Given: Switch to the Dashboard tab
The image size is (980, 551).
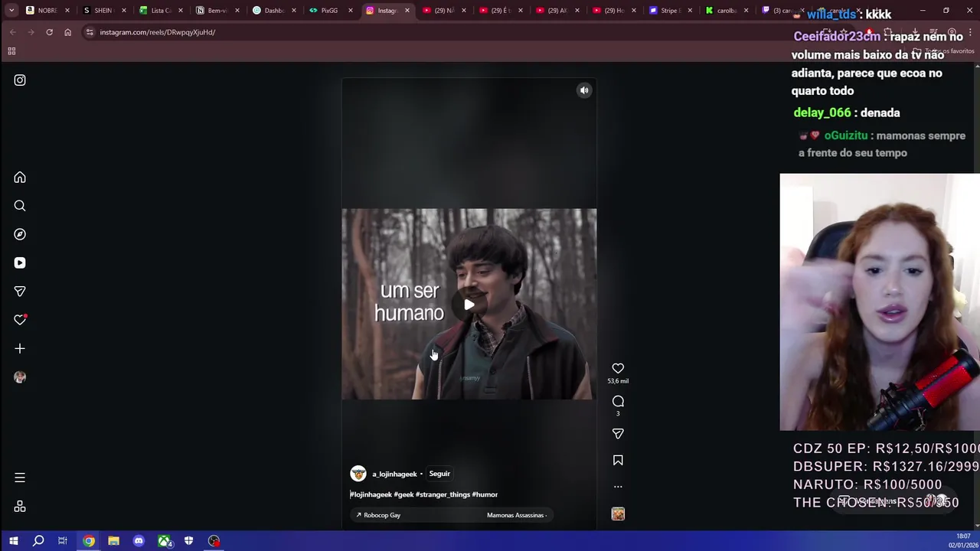Looking at the screenshot, I should (x=275, y=11).
